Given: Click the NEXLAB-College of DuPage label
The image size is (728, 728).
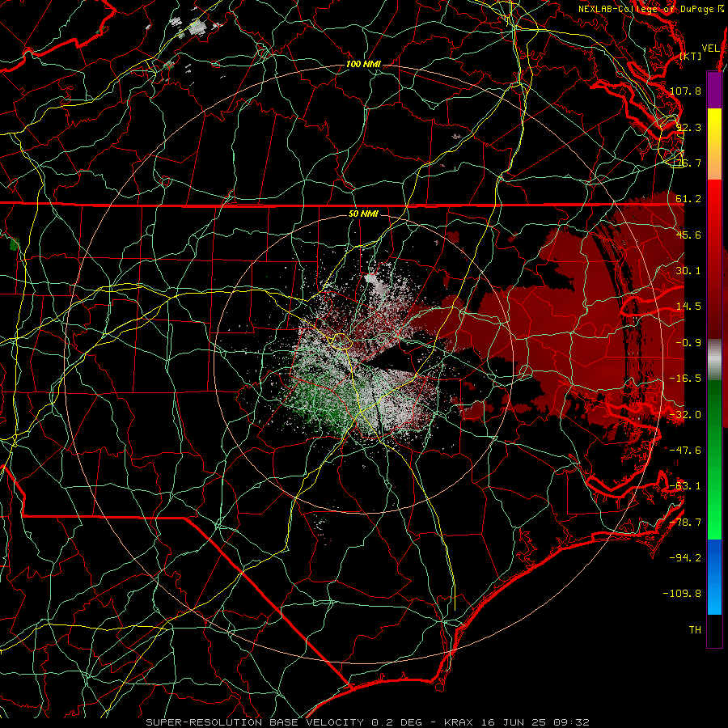Looking at the screenshot, I should coord(651,9).
